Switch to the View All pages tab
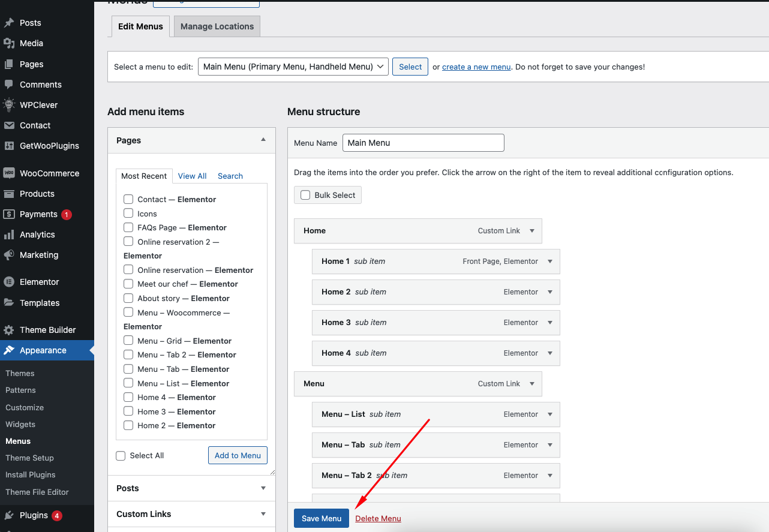This screenshot has height=532, width=769. 192,176
